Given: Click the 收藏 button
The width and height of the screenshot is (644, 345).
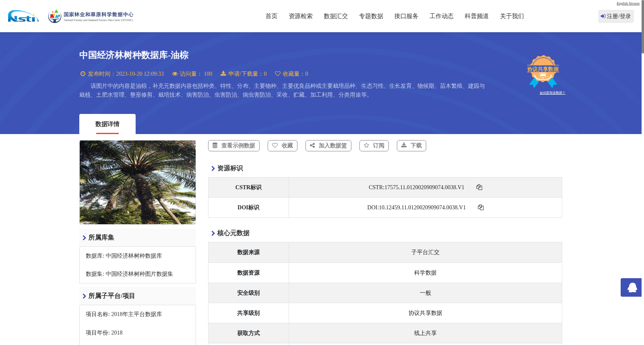Looking at the screenshot, I should click(283, 146).
